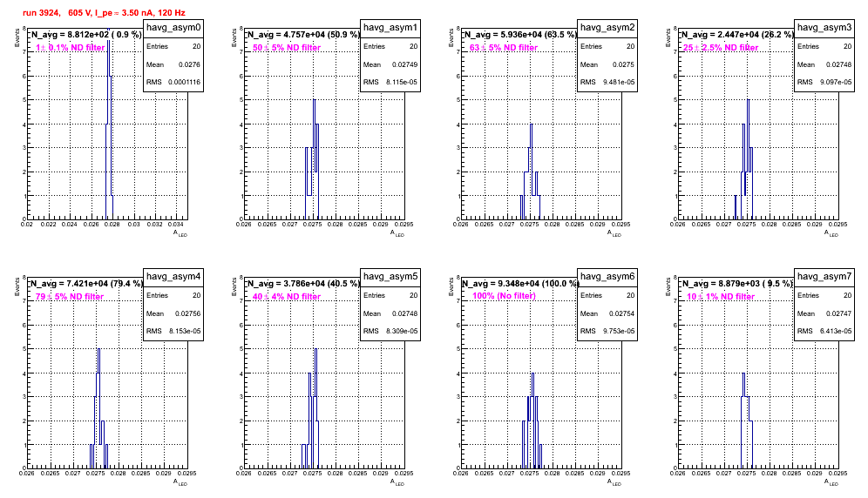Click the N_avg = 2.447e+04 label
The height and width of the screenshot is (498, 868).
736,34
